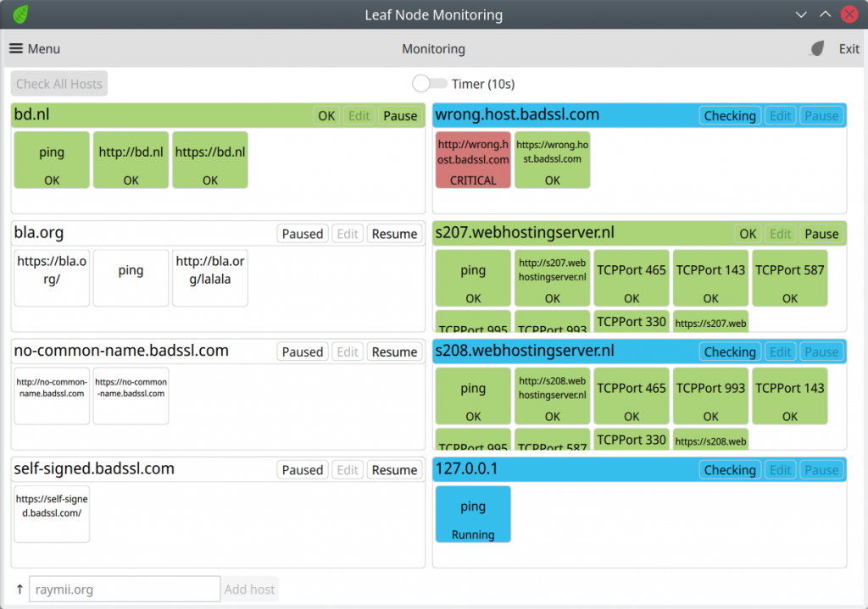
Task: Select TCPPort 587 tile under s207
Action: [789, 278]
